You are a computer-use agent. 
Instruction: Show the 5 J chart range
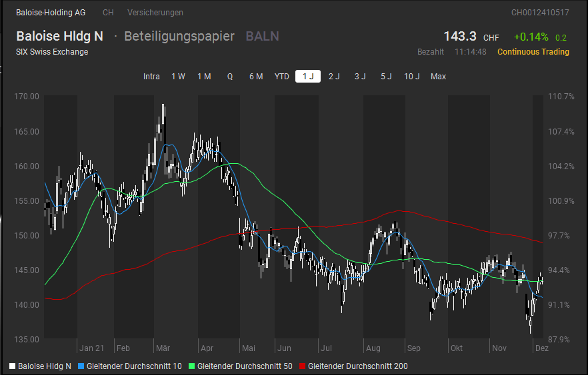(386, 77)
